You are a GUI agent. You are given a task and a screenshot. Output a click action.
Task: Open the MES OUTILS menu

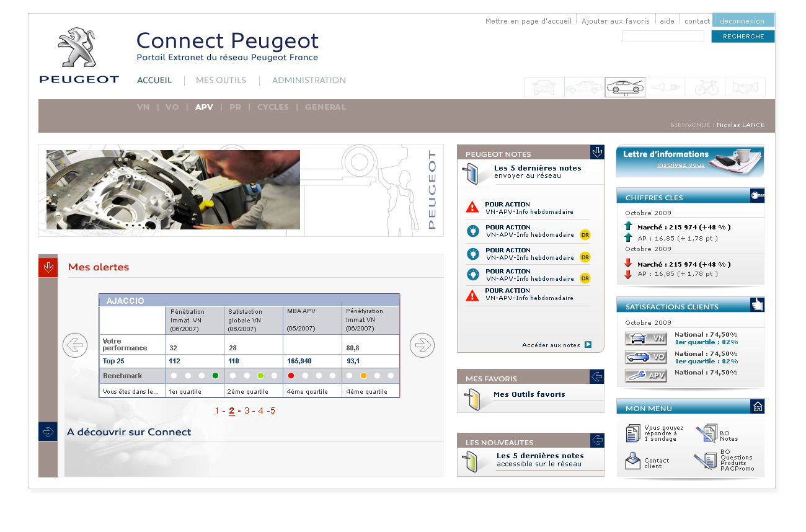221,80
